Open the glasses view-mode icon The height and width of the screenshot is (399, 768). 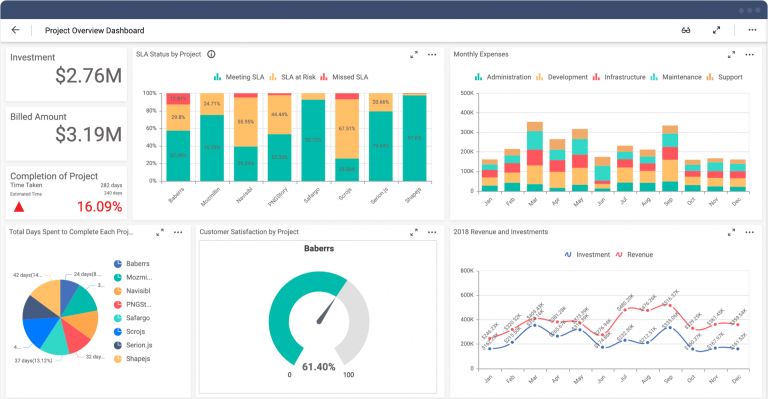coord(686,30)
